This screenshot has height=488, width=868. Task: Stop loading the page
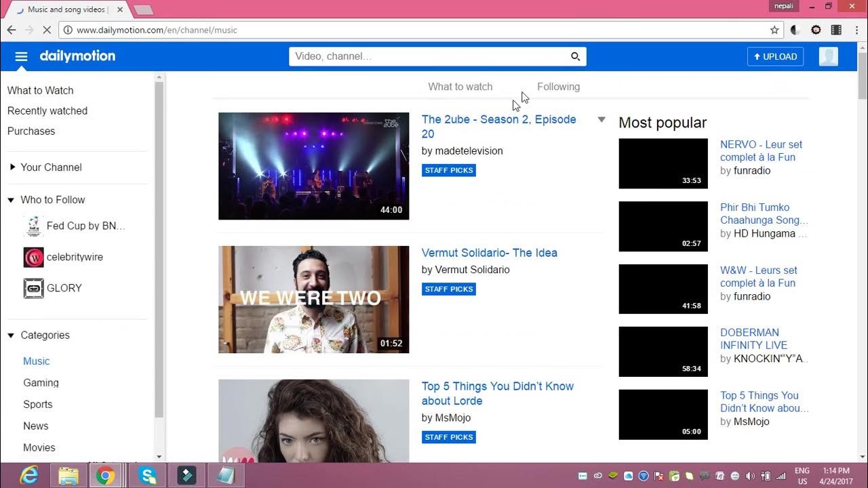(x=47, y=30)
